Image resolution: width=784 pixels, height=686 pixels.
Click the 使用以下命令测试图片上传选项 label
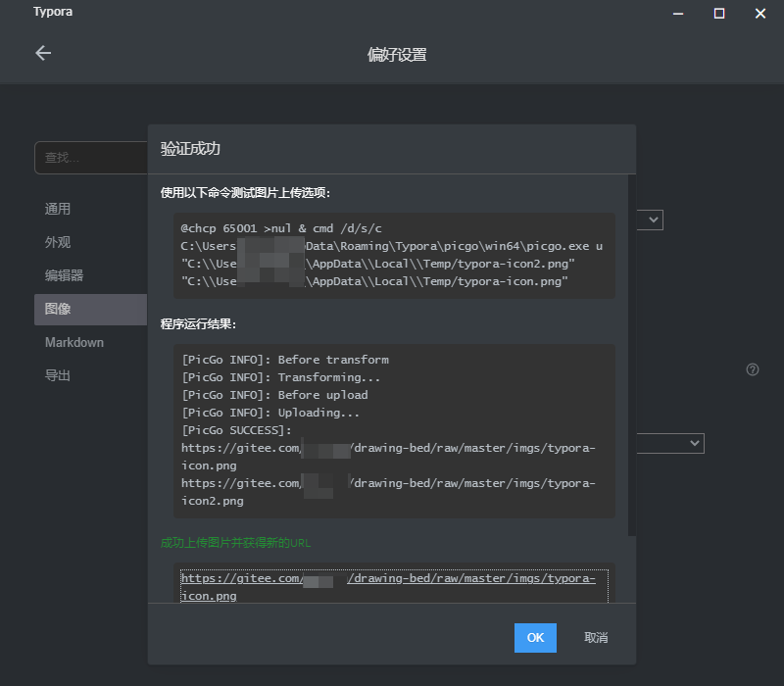(245, 193)
